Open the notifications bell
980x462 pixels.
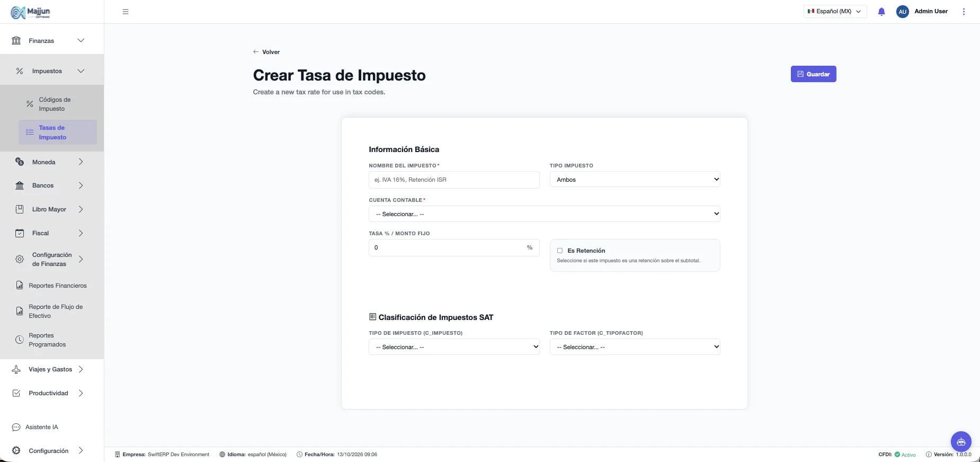(x=881, y=12)
